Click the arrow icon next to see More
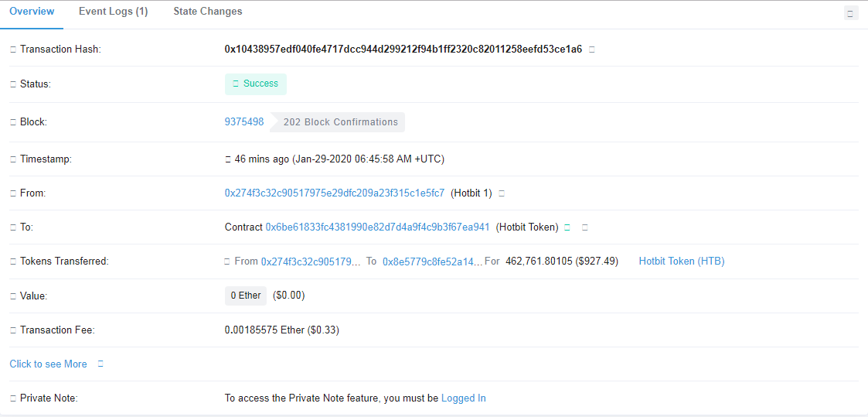868x417 pixels. pyautogui.click(x=100, y=364)
